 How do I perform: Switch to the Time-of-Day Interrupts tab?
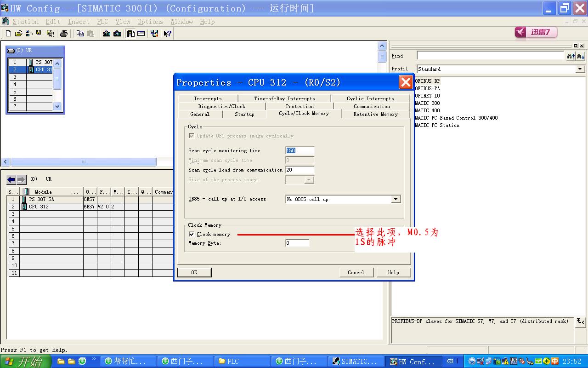pos(284,98)
